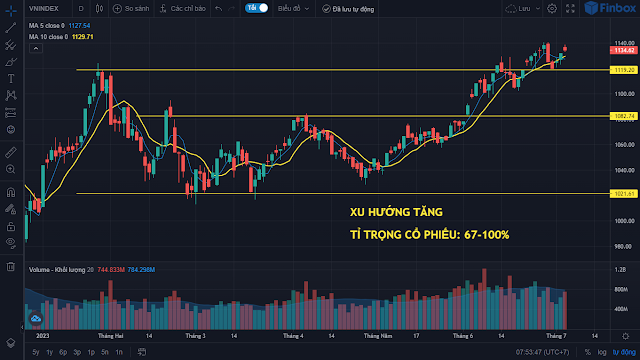Change the D interval setting
Image resolution: width=640 pixels, height=360 pixels.
(x=81, y=9)
